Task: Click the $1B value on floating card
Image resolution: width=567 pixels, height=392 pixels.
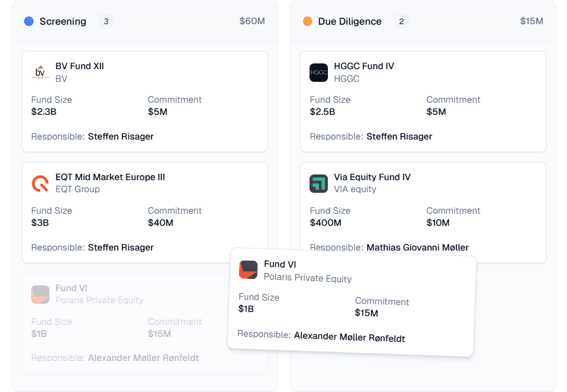Action: (x=246, y=309)
